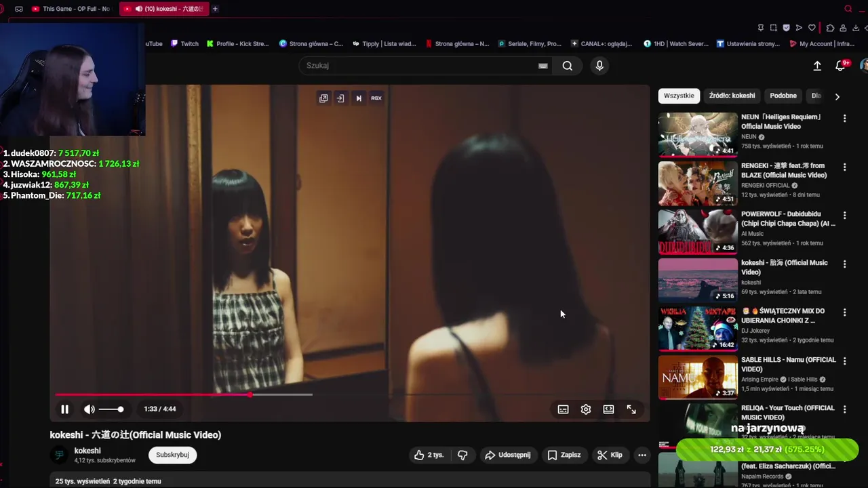
Task: Open the Profile - Kick Stre... bookmark
Action: coord(237,43)
